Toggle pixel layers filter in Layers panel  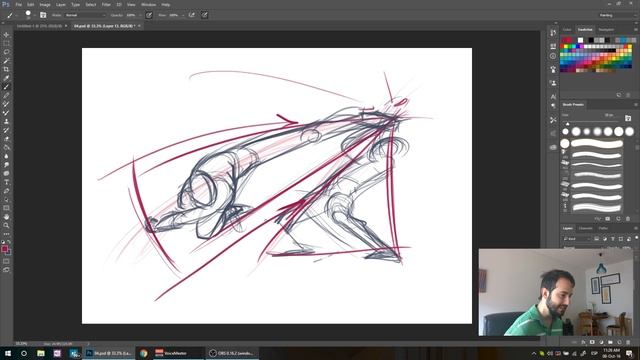point(596,239)
